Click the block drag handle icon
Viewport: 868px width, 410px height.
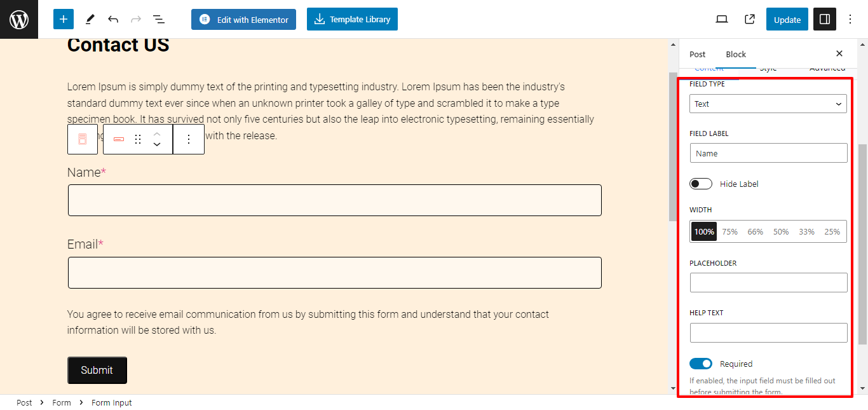coord(138,139)
